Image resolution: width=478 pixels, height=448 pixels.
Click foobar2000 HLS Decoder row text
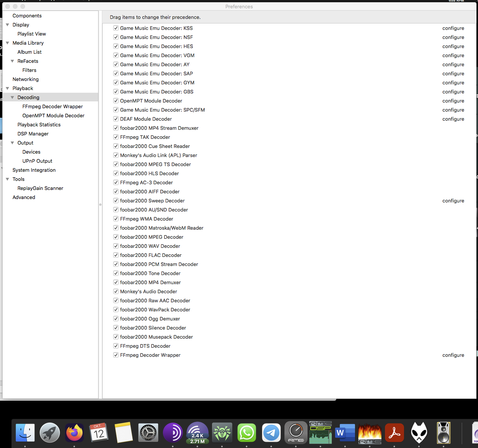pos(149,173)
